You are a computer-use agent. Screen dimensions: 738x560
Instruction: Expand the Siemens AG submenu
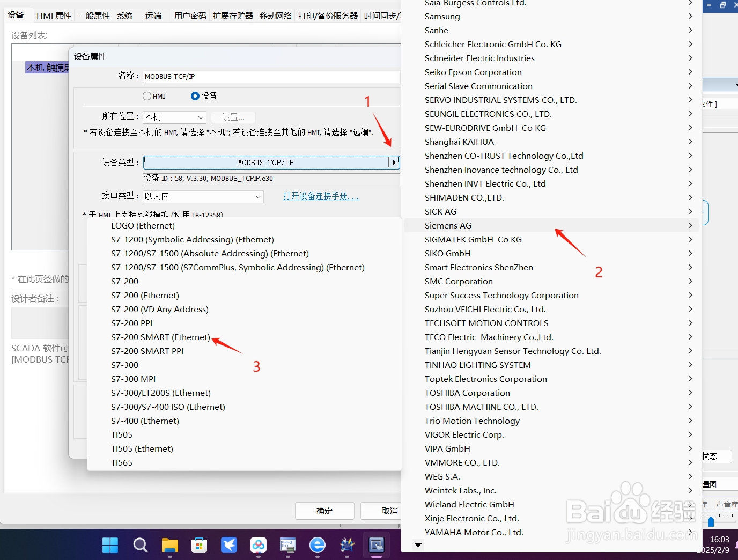[551, 226]
